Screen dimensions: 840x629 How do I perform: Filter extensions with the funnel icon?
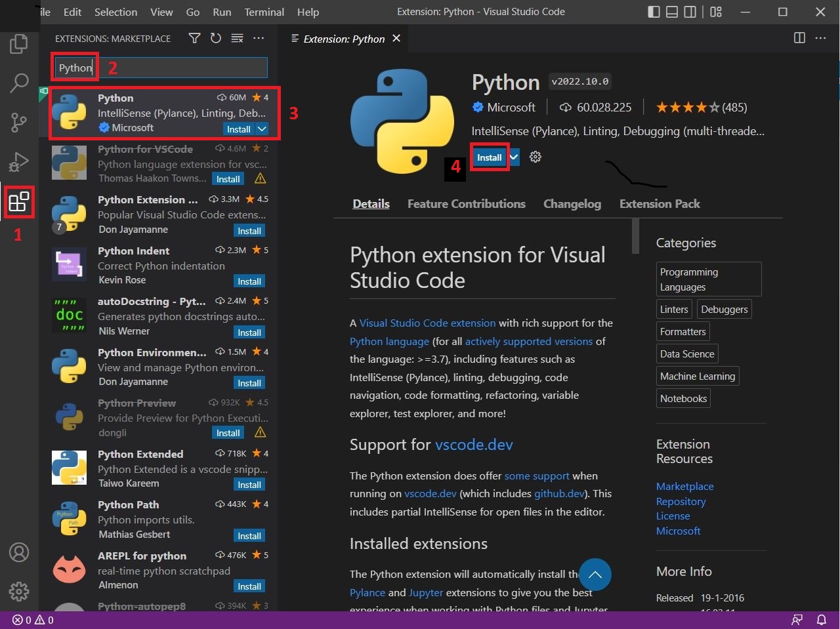click(x=194, y=39)
